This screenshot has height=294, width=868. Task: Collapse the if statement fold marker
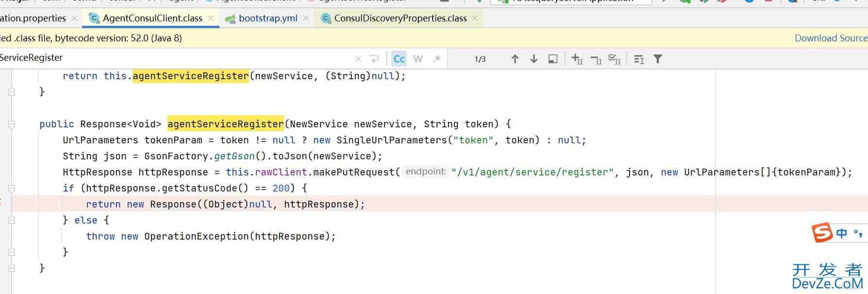pos(12,189)
